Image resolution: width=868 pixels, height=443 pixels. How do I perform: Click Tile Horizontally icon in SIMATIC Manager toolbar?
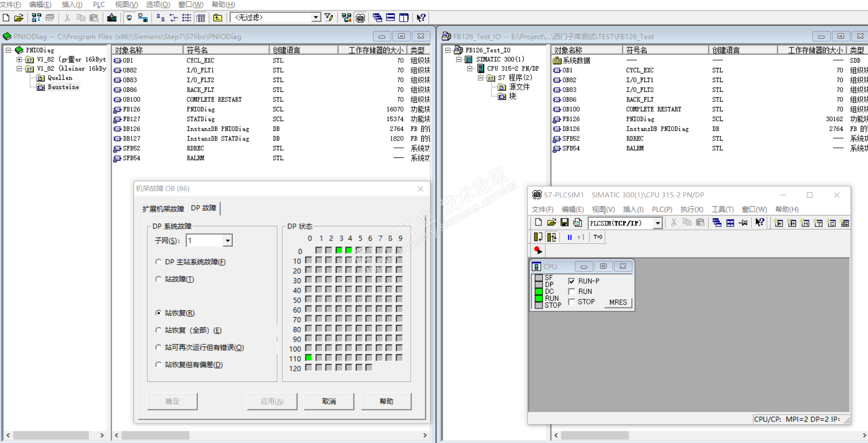point(391,18)
